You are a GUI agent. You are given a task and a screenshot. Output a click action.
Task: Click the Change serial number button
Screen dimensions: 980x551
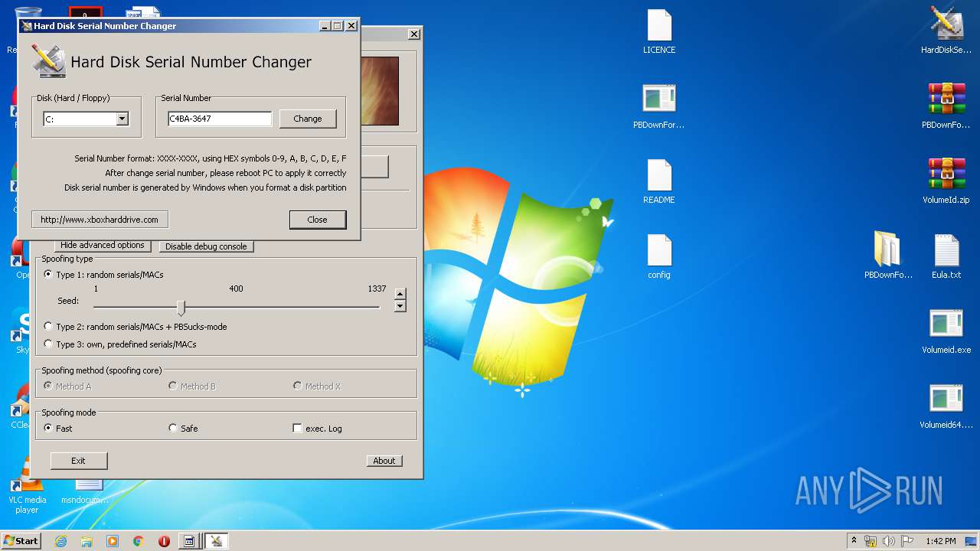[x=308, y=119]
